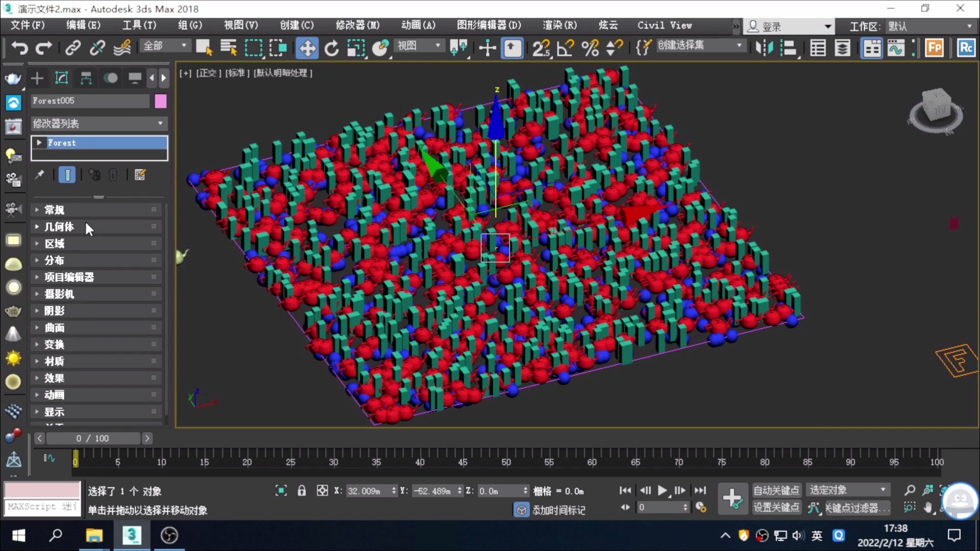Open the Curve Editor icon
The image size is (980, 551).
click(896, 48)
